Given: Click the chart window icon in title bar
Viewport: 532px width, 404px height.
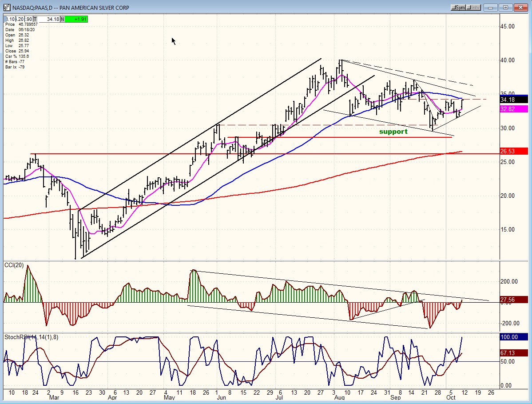Looking at the screenshot, I should 7,8.
